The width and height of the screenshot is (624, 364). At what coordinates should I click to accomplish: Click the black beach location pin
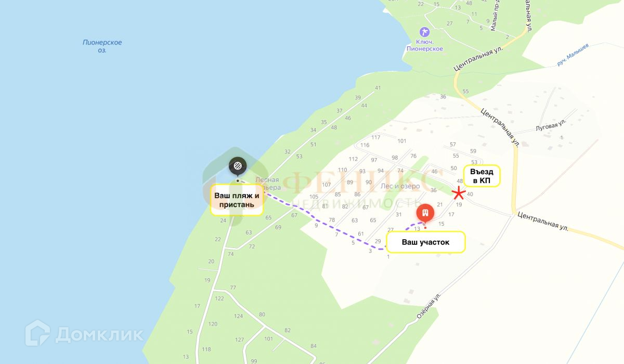coord(238,166)
